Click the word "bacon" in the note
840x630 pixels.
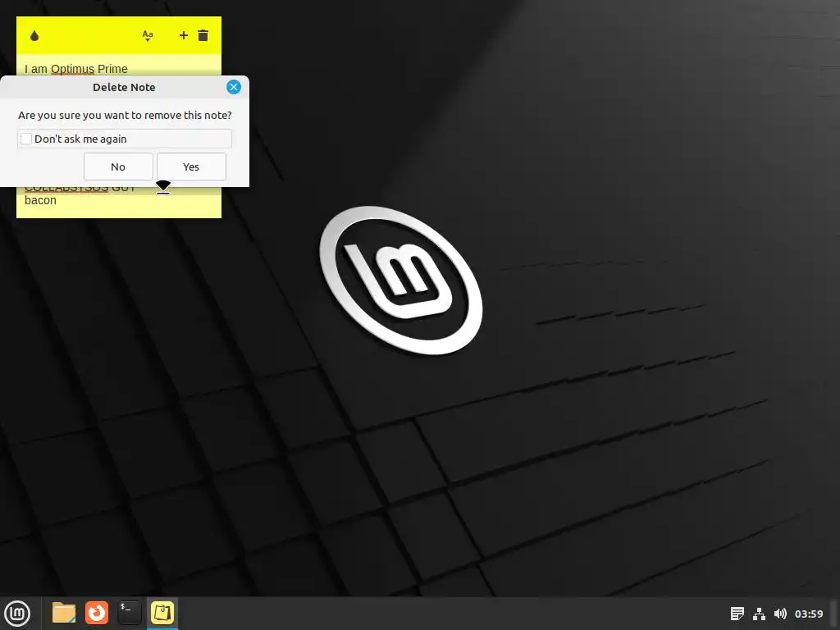[x=40, y=200]
